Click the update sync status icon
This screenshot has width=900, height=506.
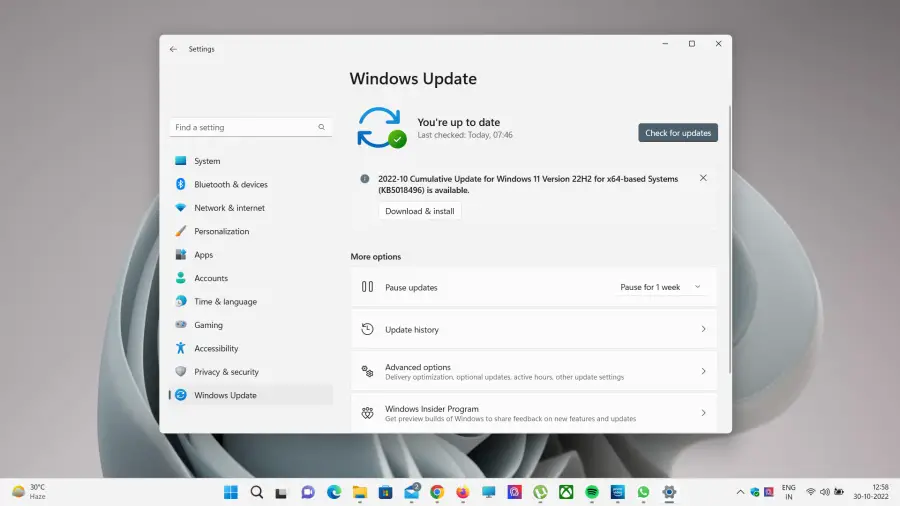click(x=381, y=128)
